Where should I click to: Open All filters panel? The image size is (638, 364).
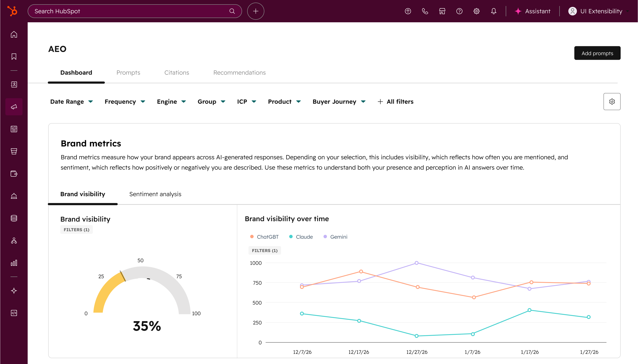[395, 101]
